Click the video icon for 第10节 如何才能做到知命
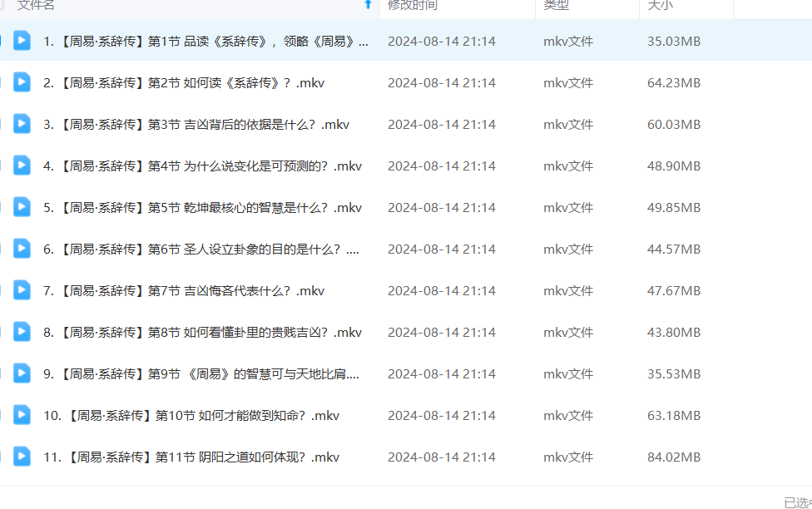This screenshot has width=812, height=509. (x=22, y=415)
